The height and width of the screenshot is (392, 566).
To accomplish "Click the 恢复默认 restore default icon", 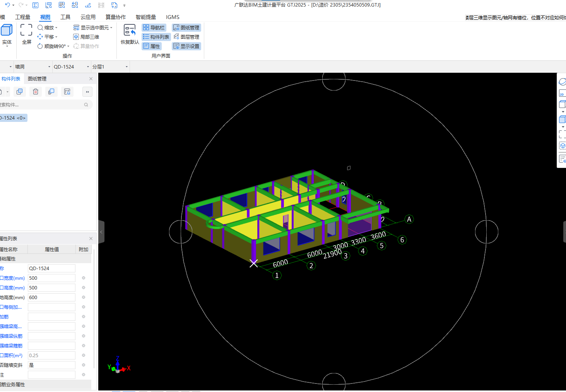I will click(130, 31).
